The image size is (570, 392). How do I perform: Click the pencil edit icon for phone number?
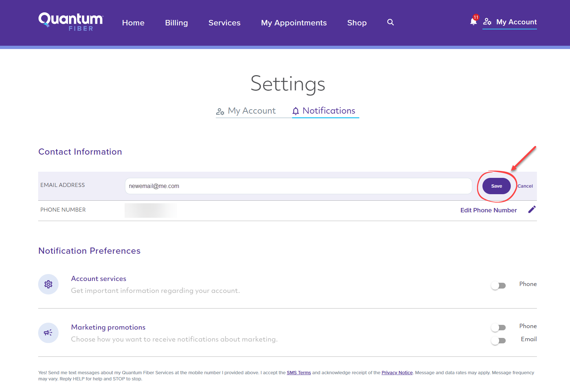pos(532,209)
